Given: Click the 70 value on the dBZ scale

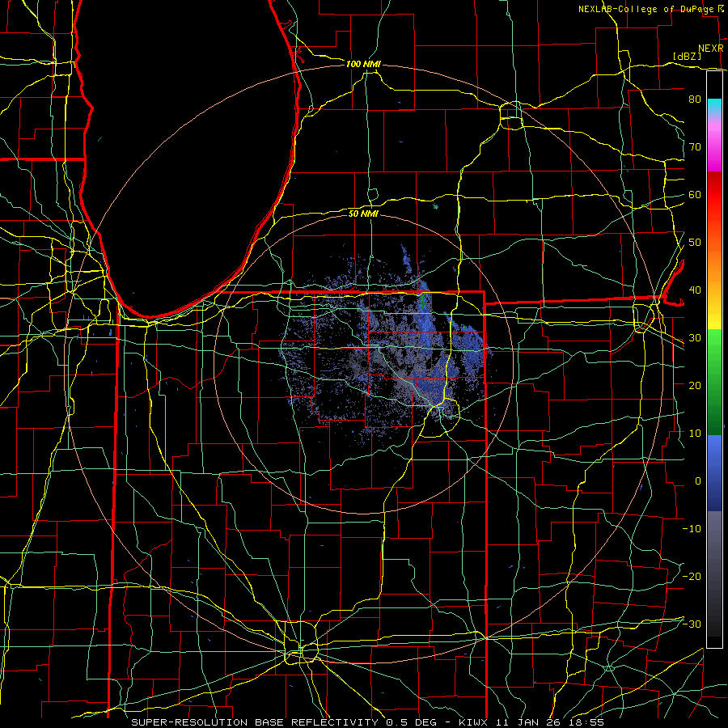Looking at the screenshot, I should point(695,146).
